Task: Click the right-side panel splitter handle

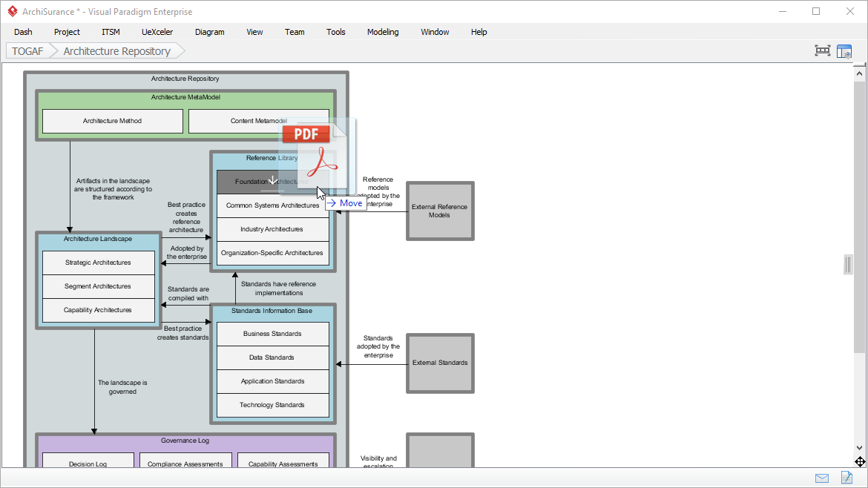Action: [848, 265]
